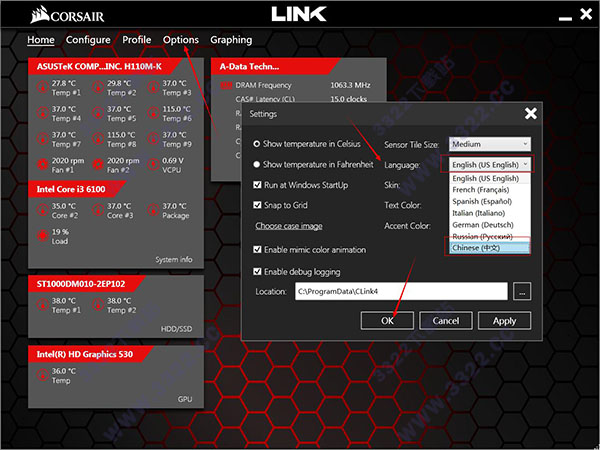This screenshot has height=450, width=600.
Task: Select the CPU Load 19 % icon
Action: [42, 236]
